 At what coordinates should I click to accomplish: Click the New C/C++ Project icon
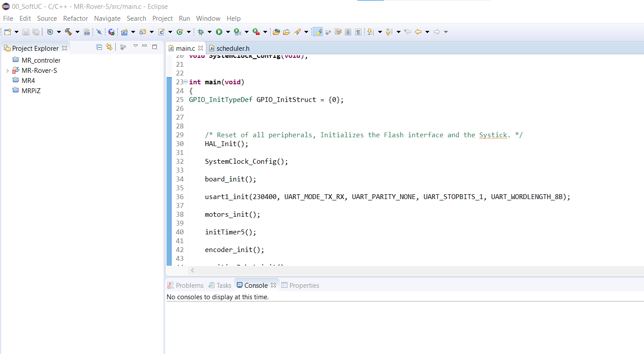pos(124,32)
